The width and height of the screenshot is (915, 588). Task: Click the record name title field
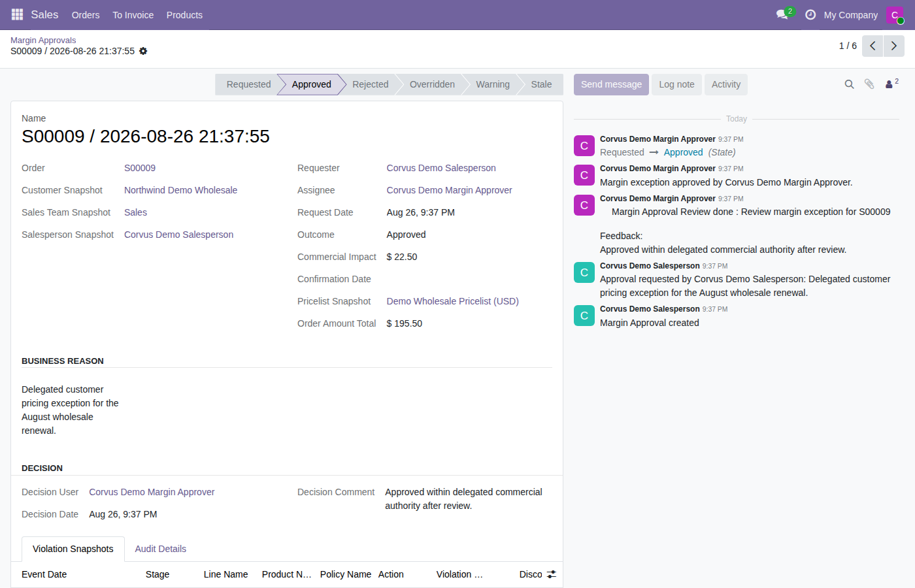click(x=146, y=136)
